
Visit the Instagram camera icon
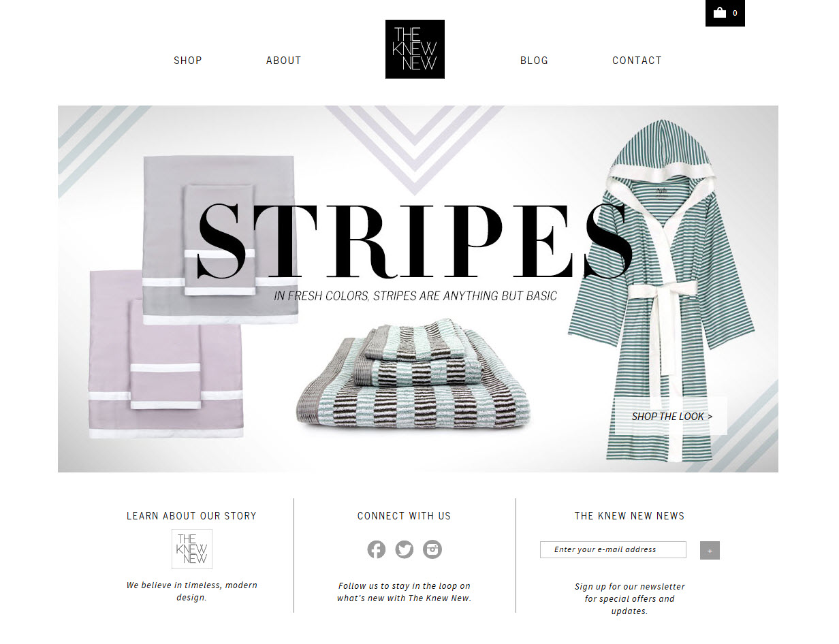432,549
